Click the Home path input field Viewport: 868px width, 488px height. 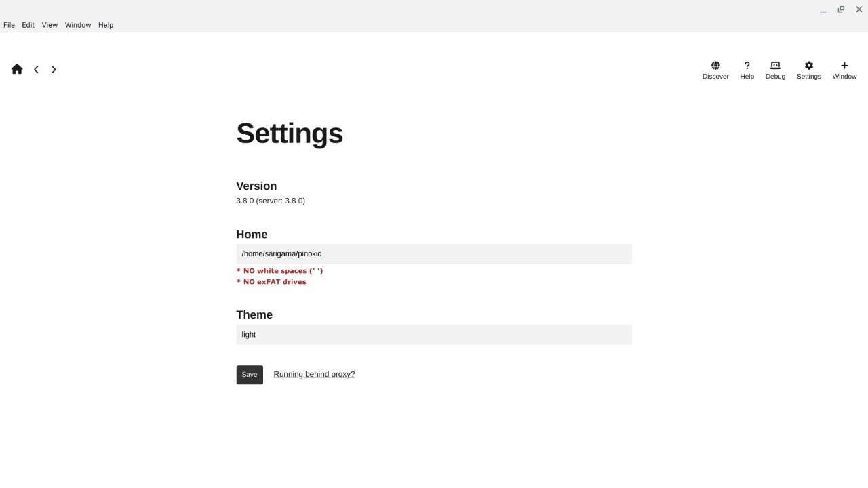click(434, 254)
